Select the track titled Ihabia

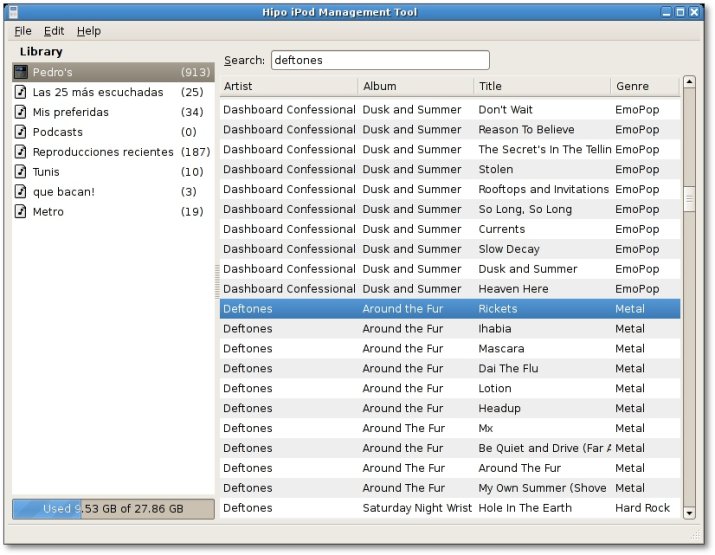450,329
